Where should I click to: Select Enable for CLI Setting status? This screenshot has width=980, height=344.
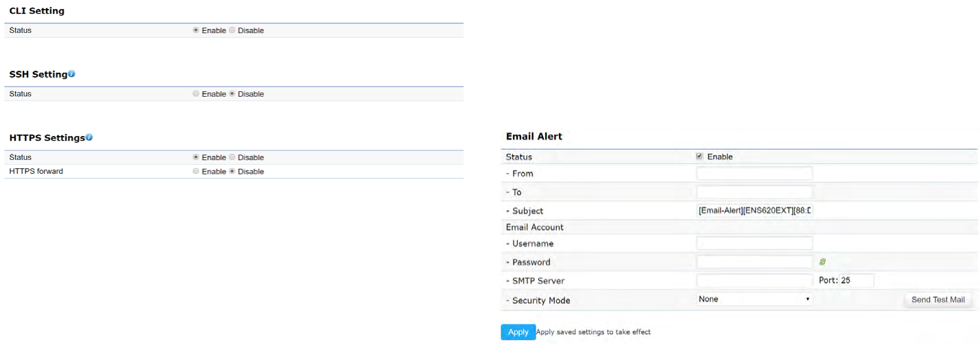pyautogui.click(x=196, y=30)
